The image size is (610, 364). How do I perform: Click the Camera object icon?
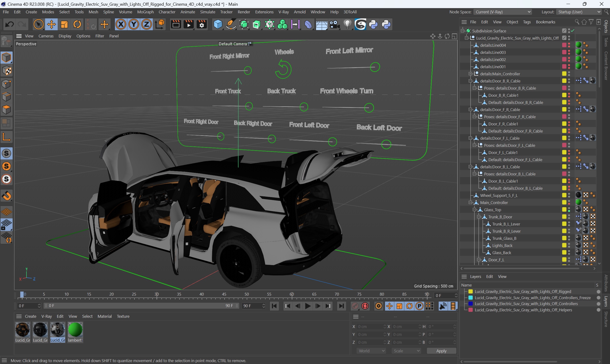click(x=334, y=24)
